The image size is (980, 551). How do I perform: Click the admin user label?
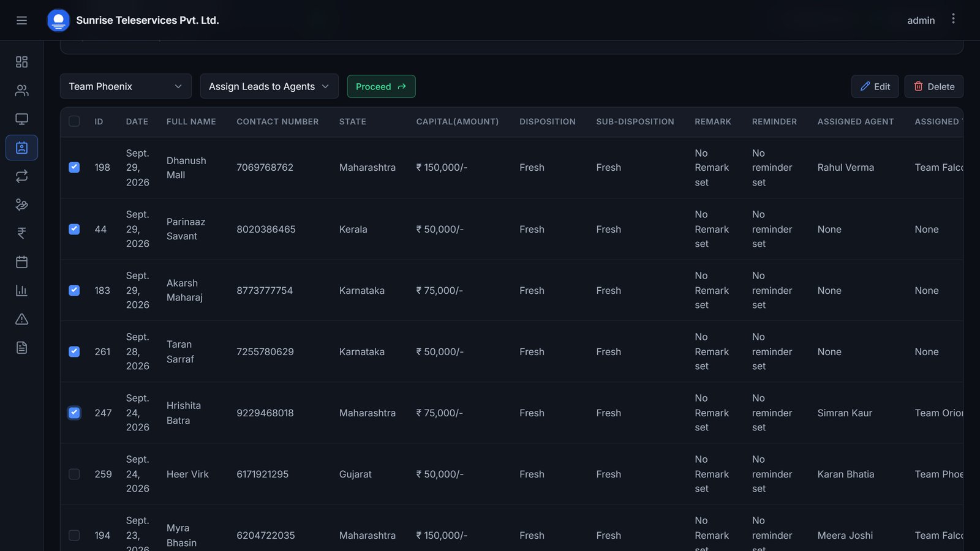[921, 20]
